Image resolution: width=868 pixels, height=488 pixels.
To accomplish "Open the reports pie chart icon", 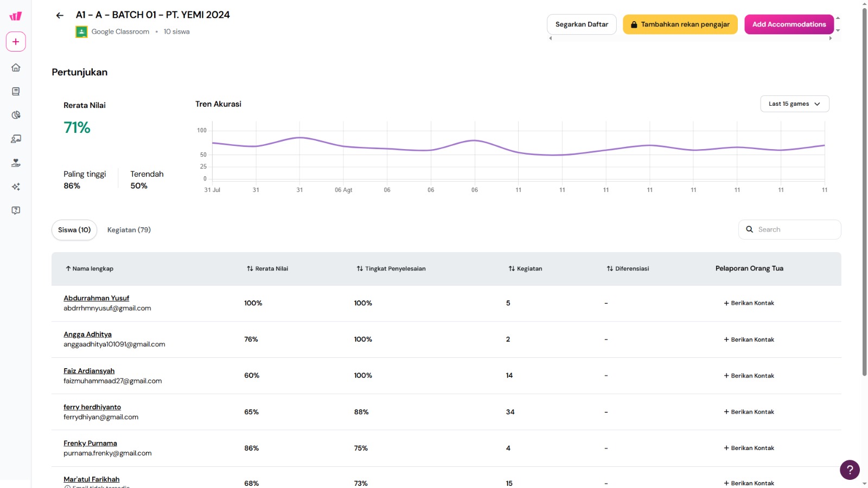I will tap(16, 115).
